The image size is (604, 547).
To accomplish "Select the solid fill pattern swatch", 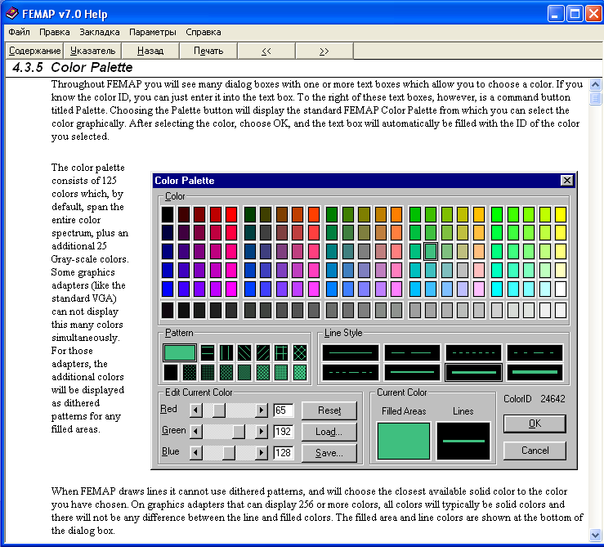I will 180,352.
